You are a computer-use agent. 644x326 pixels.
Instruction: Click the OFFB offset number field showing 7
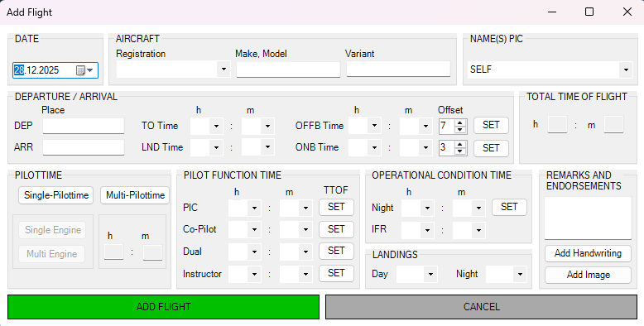click(447, 126)
